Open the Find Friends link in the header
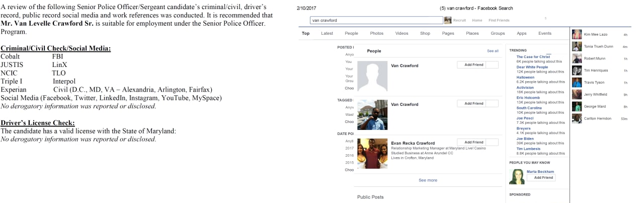 pyautogui.click(x=499, y=20)
